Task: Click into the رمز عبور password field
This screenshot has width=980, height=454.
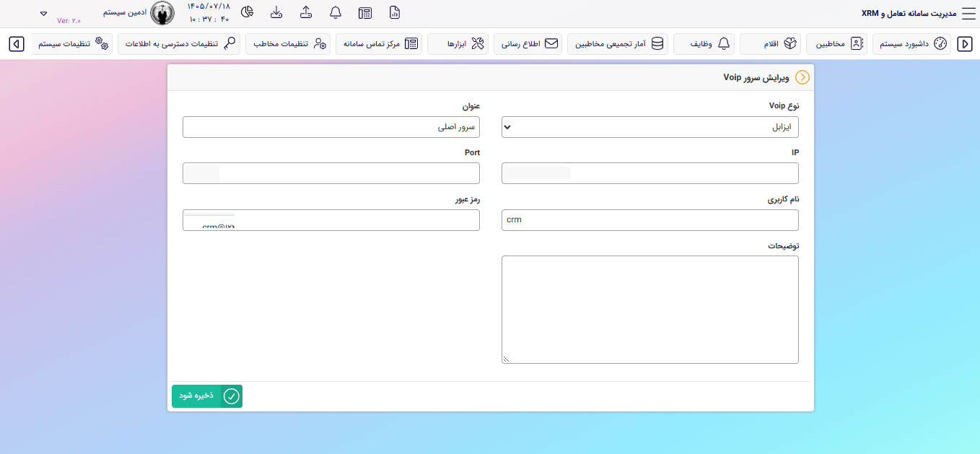Action: 331,220
